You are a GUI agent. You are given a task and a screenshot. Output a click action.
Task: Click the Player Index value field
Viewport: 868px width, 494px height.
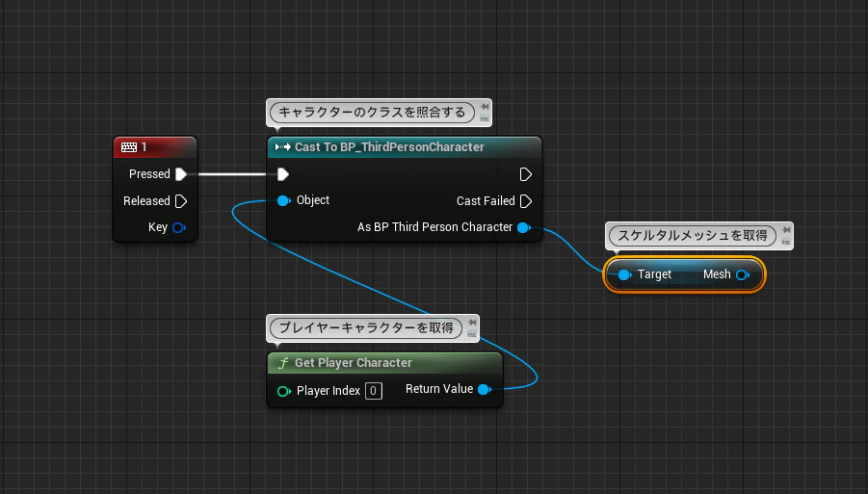tap(374, 391)
